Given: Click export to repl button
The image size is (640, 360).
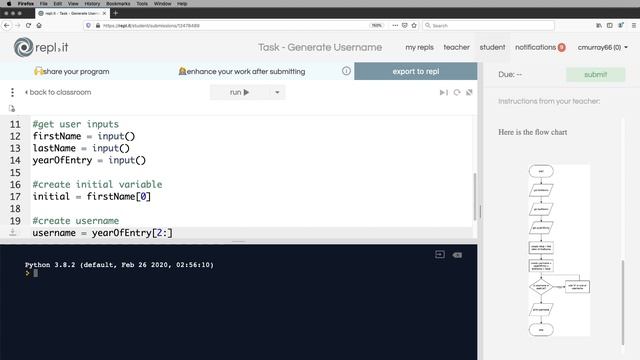Looking at the screenshot, I should tap(416, 71).
